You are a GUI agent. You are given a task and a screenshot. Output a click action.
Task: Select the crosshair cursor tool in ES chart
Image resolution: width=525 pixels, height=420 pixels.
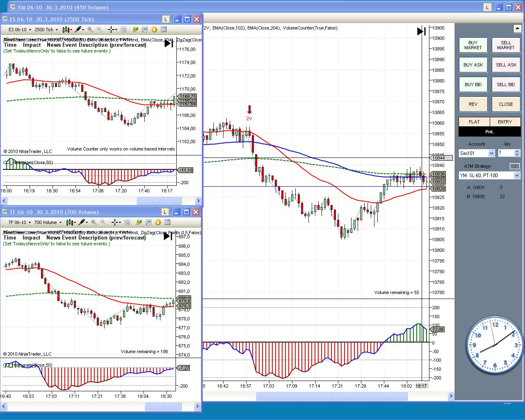(111, 30)
